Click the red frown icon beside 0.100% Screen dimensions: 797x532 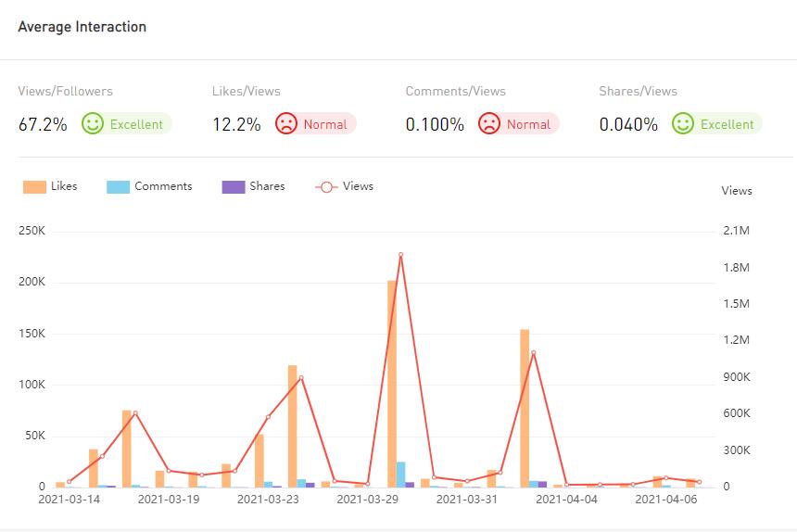(x=488, y=123)
